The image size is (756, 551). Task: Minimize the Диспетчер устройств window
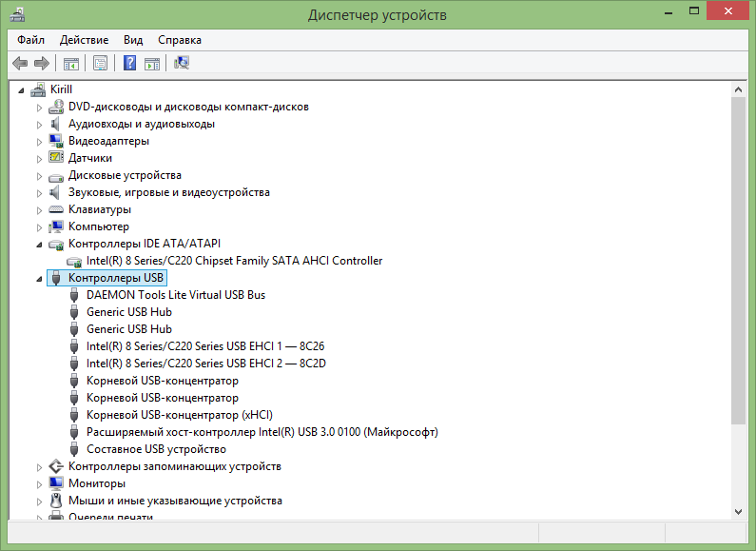click(669, 11)
